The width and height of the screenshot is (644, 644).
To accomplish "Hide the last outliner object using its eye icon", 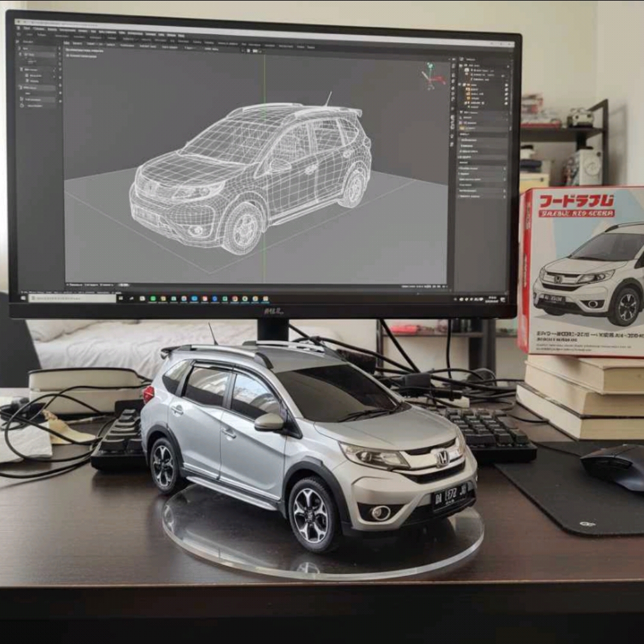I will point(506,104).
